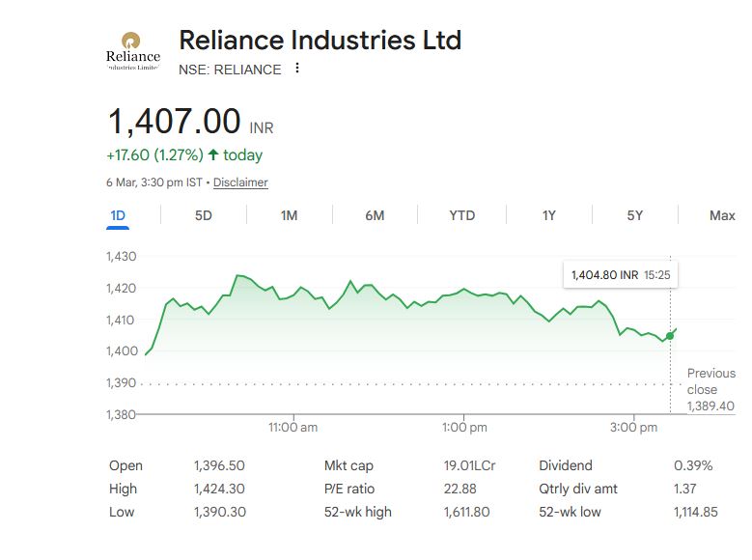Viewport: 752px width, 560px height.
Task: Click the green chart marker dot at 15:25
Action: 670,336
